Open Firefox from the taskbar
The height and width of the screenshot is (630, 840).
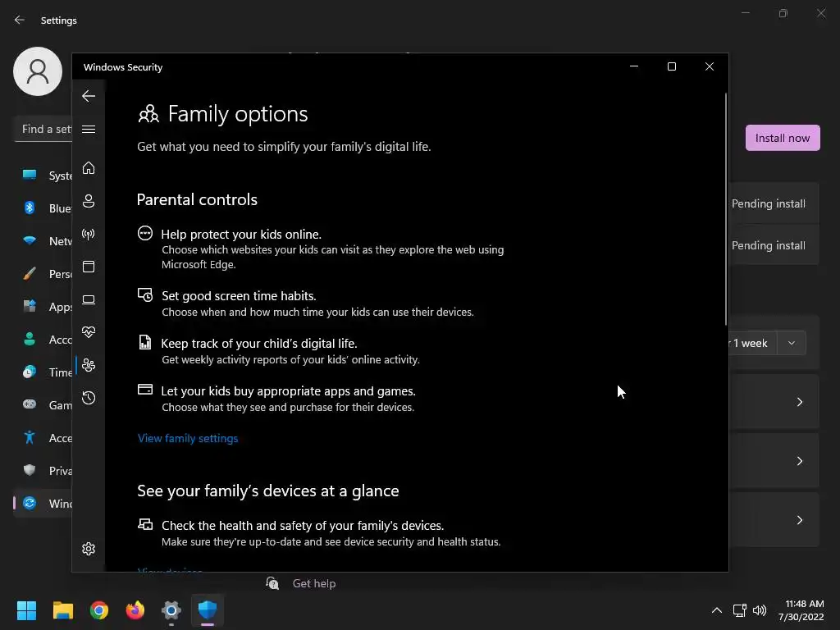click(135, 610)
